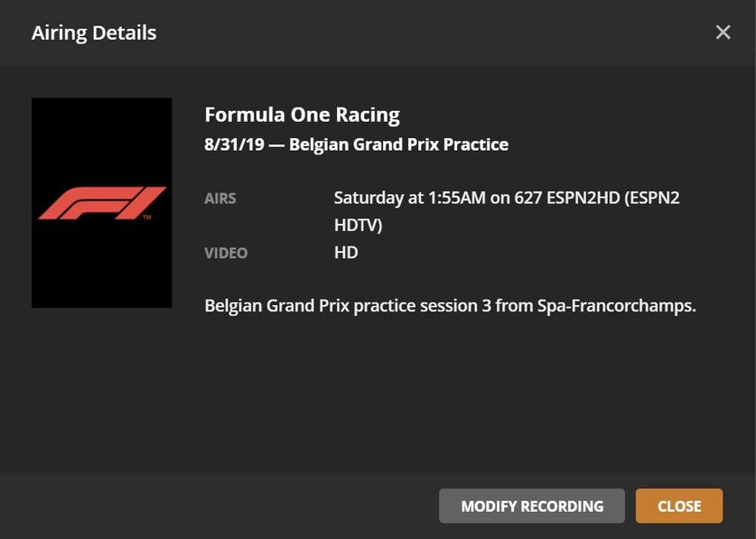Image resolution: width=756 pixels, height=539 pixels.
Task: Click the HDTV) text on second airing line
Action: click(x=358, y=226)
